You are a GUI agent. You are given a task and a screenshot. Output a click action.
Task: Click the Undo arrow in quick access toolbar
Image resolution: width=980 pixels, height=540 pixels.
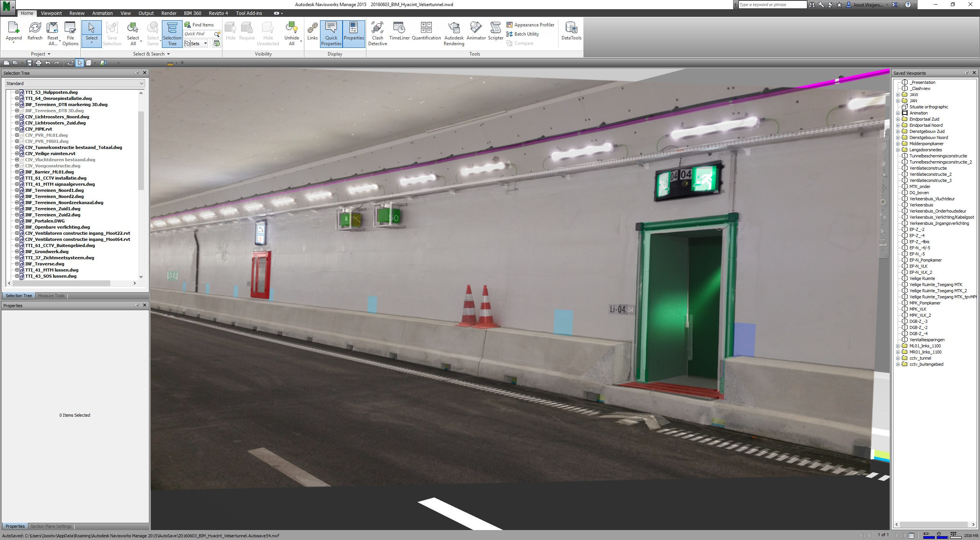click(47, 63)
